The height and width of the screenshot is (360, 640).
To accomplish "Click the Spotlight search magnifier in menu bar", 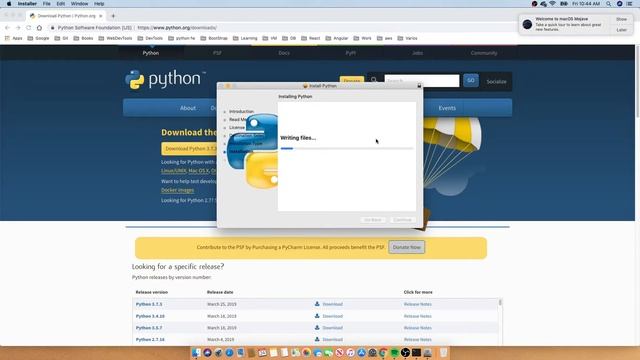I will 608,4.
